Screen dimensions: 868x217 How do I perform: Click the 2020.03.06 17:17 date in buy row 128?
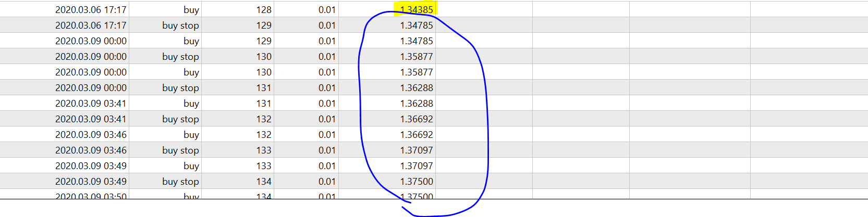pyautogui.click(x=91, y=9)
